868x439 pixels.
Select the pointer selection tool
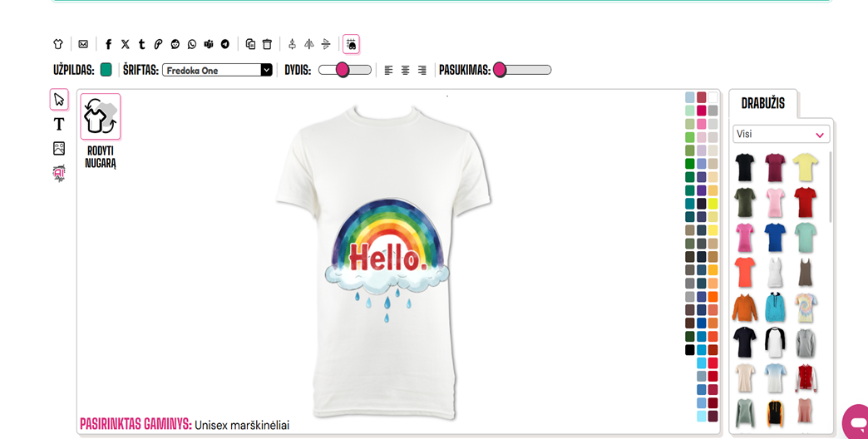pyautogui.click(x=58, y=100)
